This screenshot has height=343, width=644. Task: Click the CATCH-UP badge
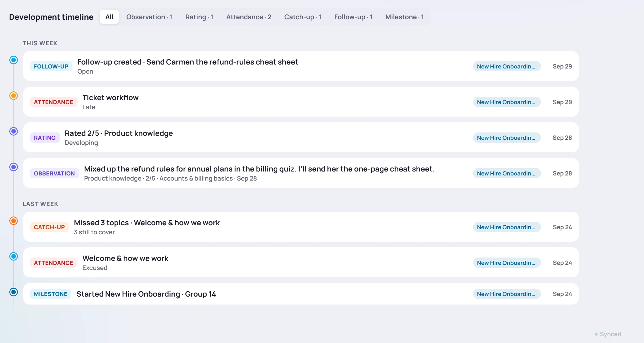[49, 227]
